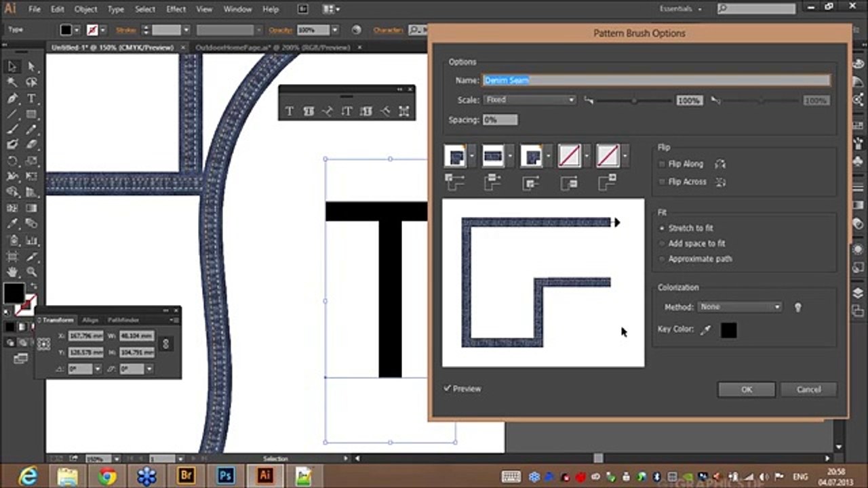Expand the start tile dropdown arrow
Image resolution: width=868 pixels, height=488 pixels.
[586, 156]
